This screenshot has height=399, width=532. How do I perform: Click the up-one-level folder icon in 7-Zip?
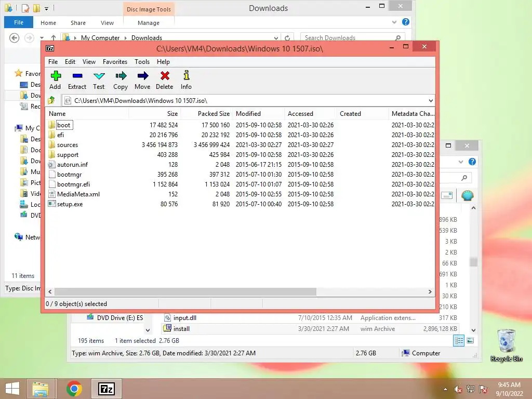[x=51, y=100]
